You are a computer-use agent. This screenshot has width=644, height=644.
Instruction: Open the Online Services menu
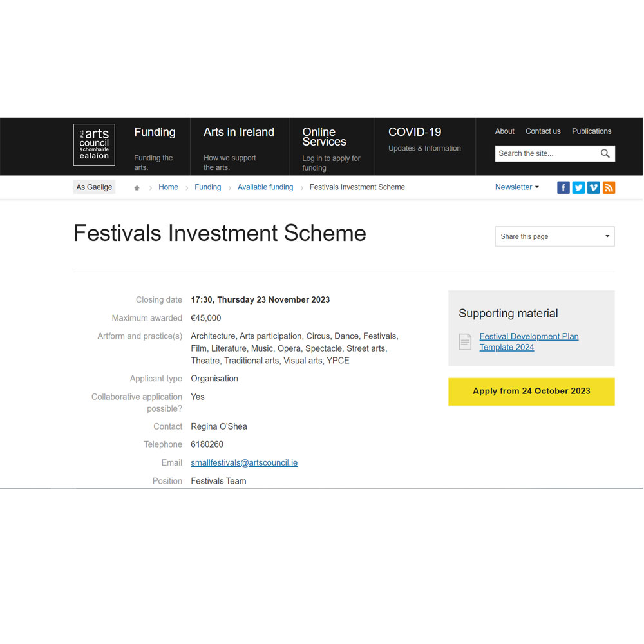click(324, 137)
